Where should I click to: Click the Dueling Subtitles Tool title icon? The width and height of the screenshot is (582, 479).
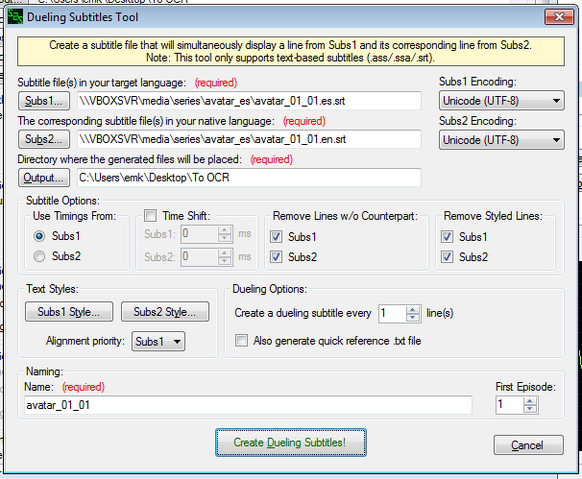[15, 17]
